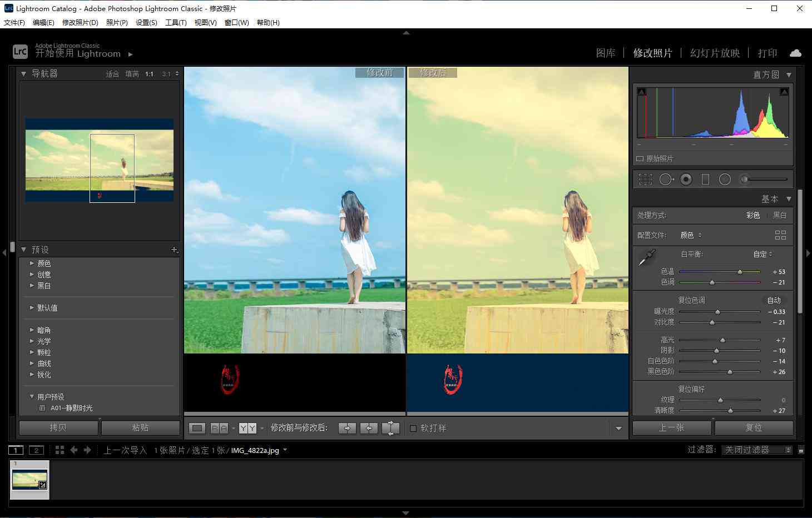This screenshot has height=518, width=812.
Task: Open the 文件(F) menu
Action: (14, 23)
